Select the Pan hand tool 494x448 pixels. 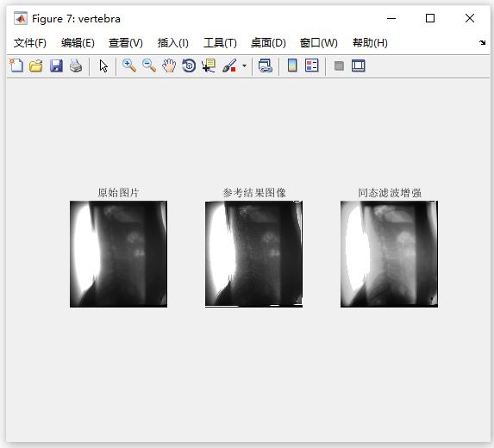(169, 65)
